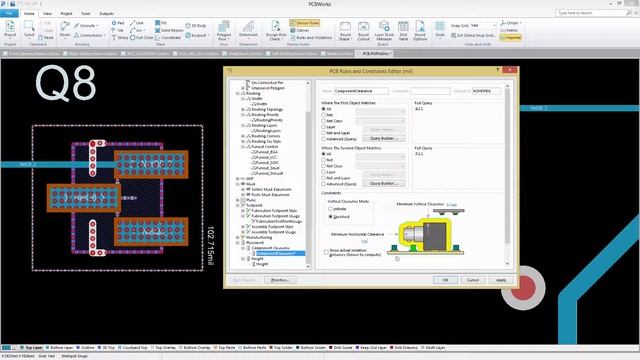Open the File menu

tap(9, 13)
